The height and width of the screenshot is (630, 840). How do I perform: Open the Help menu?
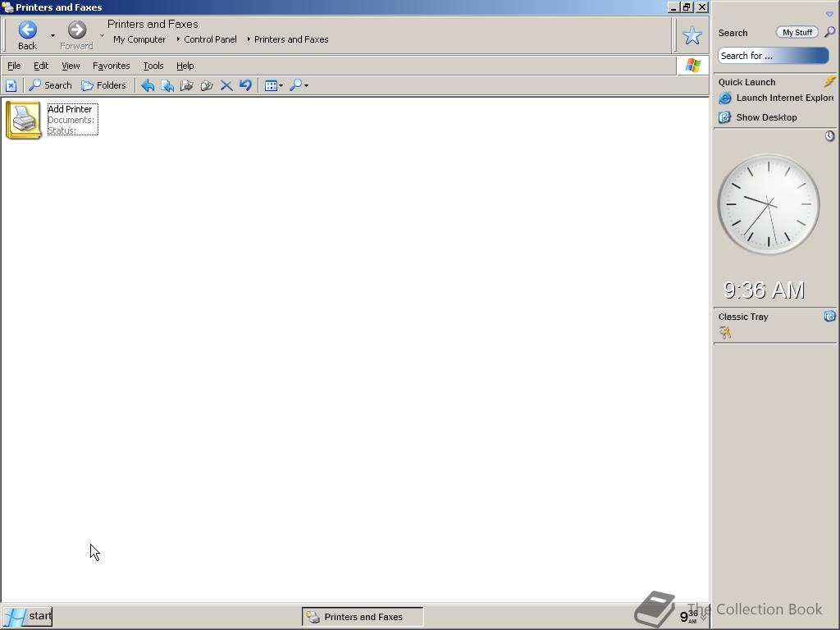(185, 66)
